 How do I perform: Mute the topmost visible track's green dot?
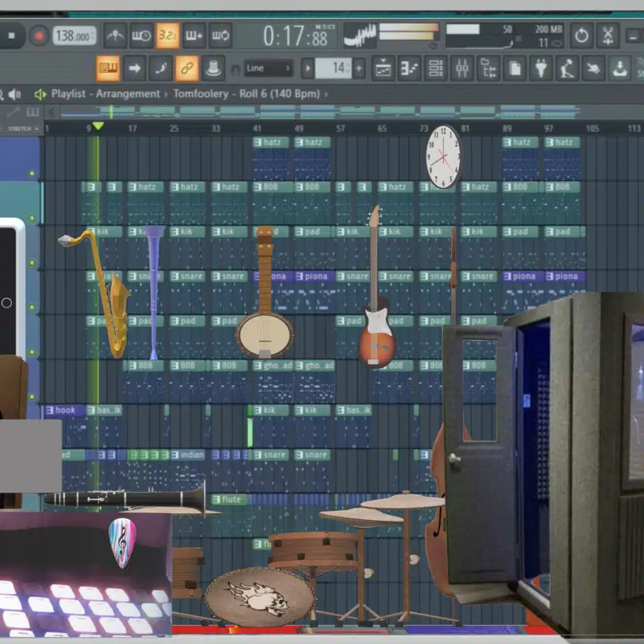(x=32, y=174)
